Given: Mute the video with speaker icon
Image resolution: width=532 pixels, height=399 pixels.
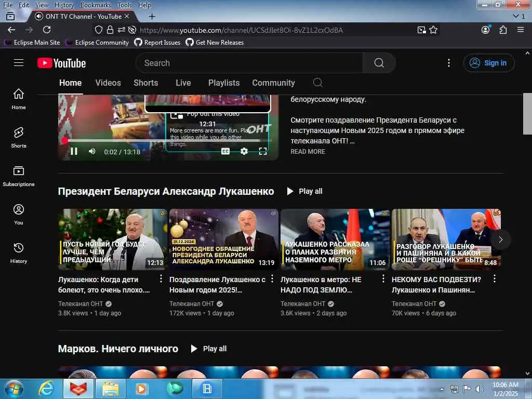Looking at the screenshot, I should click(x=92, y=151).
